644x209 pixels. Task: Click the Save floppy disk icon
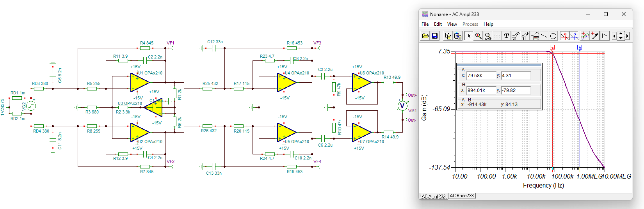click(435, 36)
